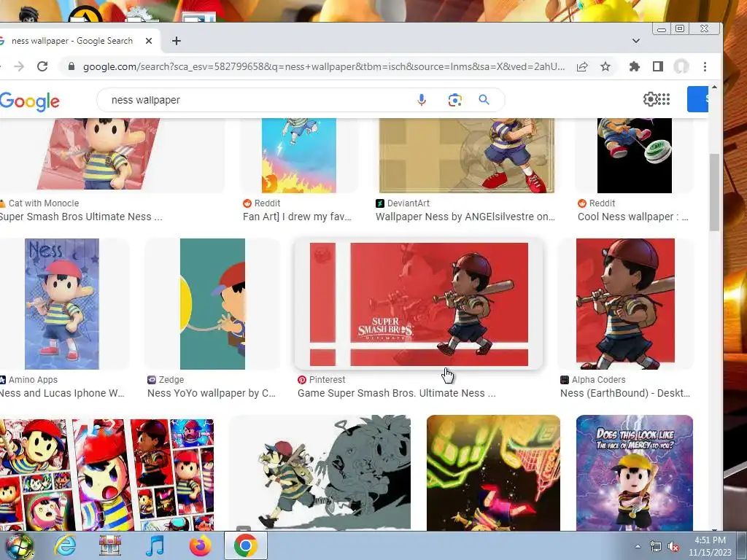Open the gray monster Ness artwork
This screenshot has height=560, width=747.
[x=320, y=472]
